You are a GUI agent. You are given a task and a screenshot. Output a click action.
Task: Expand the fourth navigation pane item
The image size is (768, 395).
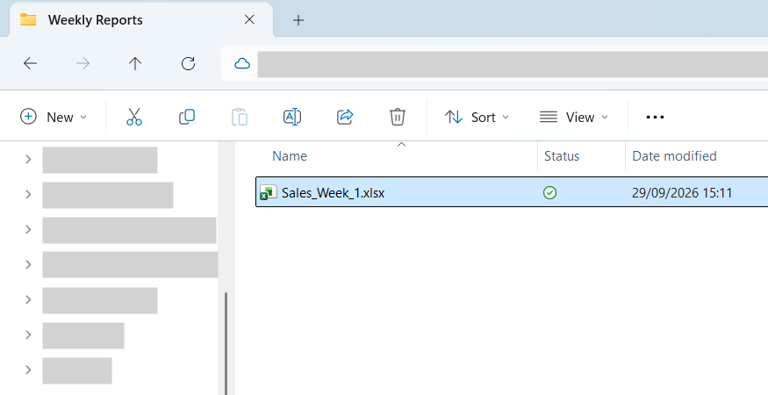[28, 265]
